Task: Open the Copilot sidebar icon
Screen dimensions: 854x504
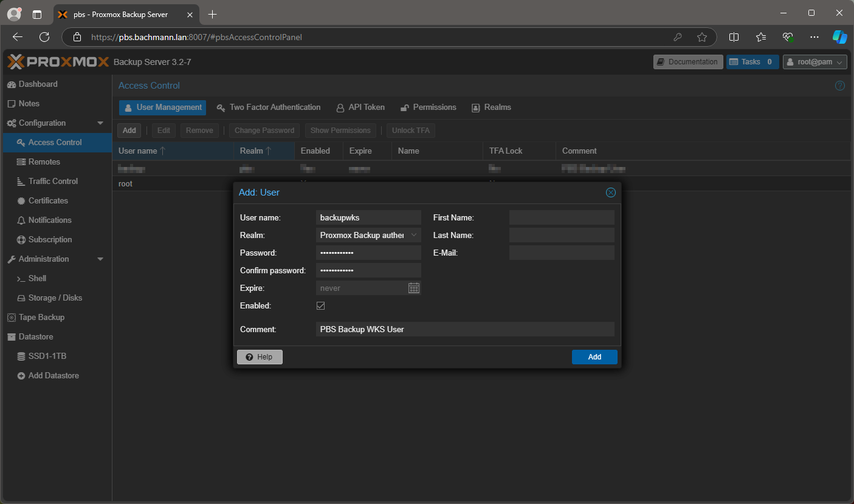Action: 839,37
